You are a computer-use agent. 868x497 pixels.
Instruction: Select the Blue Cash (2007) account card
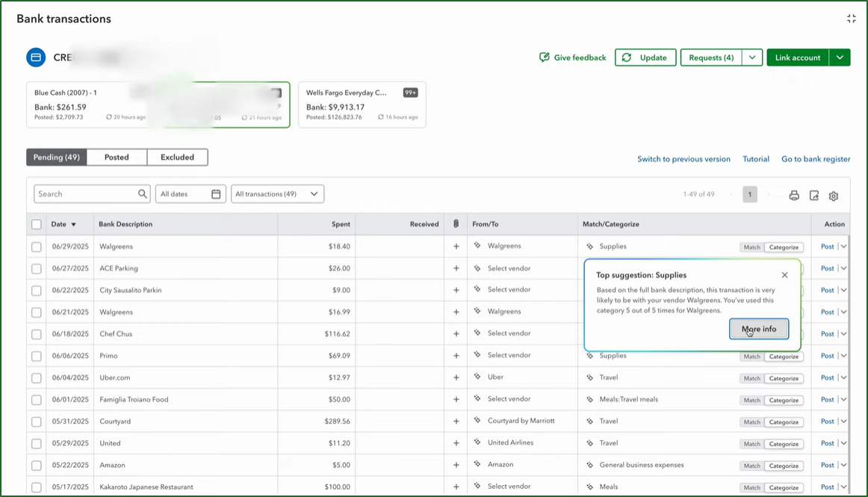87,105
